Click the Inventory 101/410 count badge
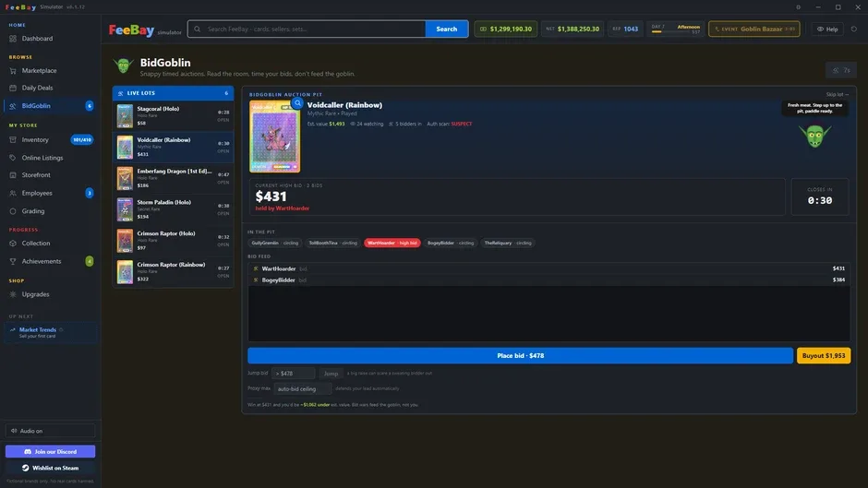 click(82, 140)
